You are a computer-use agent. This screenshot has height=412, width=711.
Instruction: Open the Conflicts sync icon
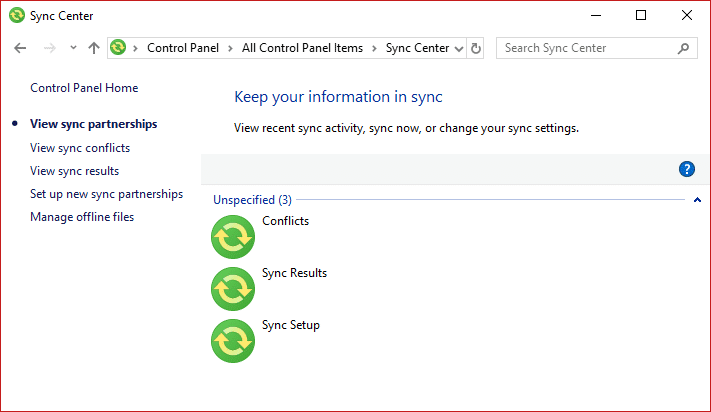(x=233, y=237)
